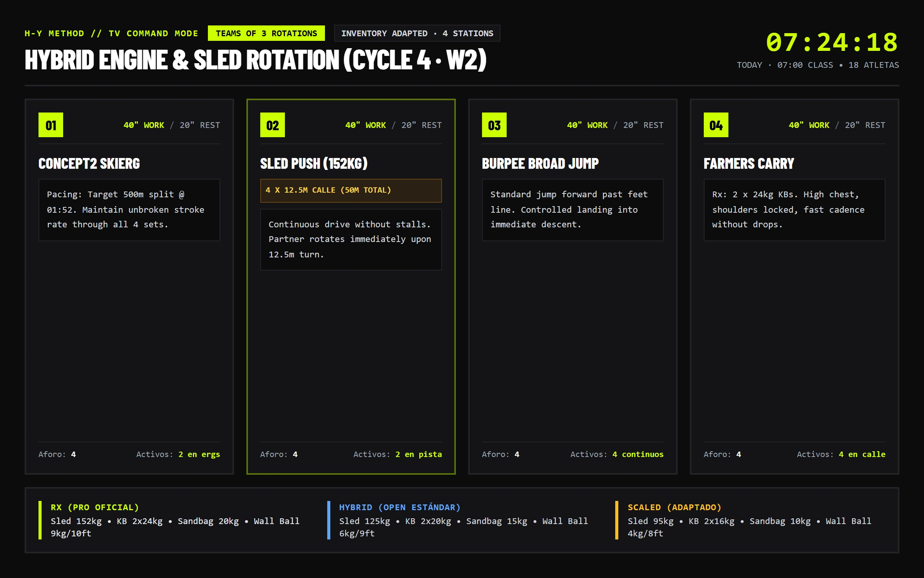This screenshot has width=924, height=578.
Task: Select the H-Y METHOD // TV COMMAND MODE label
Action: coord(111,34)
